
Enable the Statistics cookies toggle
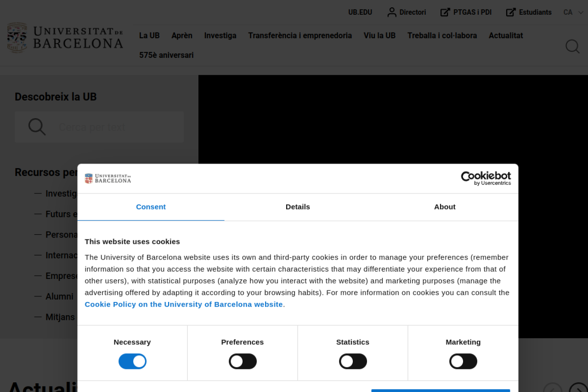pos(353,361)
